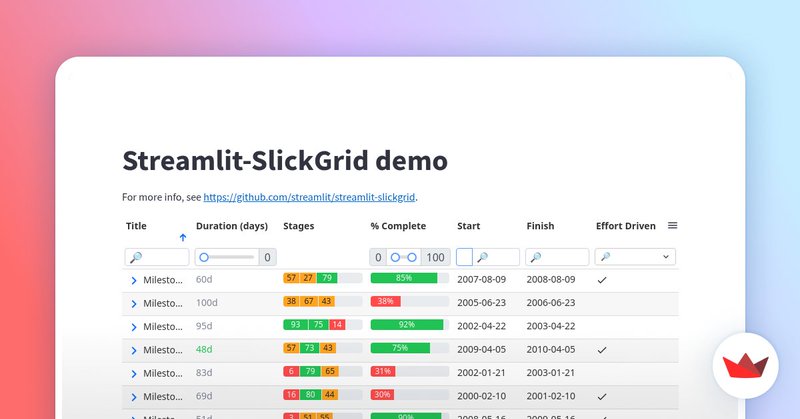Click the finish date 2010-04-05
The width and height of the screenshot is (800, 419).
pyautogui.click(x=551, y=350)
